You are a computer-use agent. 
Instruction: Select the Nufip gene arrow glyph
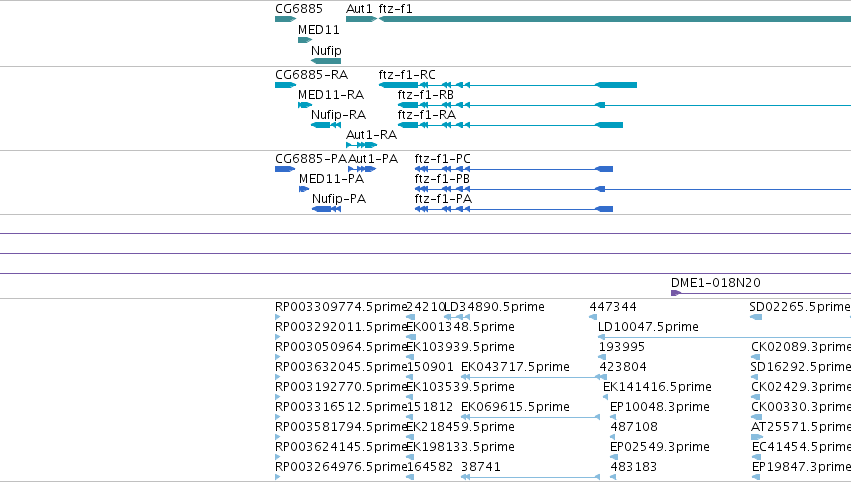point(326,61)
